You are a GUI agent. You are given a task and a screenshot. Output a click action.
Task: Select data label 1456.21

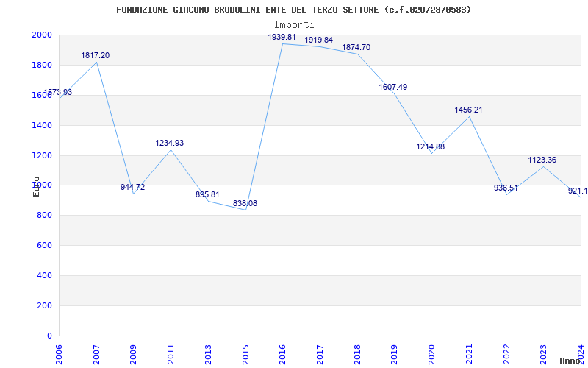click(x=468, y=110)
